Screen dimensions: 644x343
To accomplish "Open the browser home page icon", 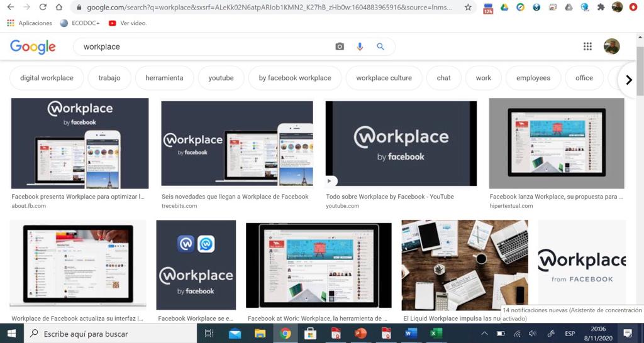I will [58, 8].
